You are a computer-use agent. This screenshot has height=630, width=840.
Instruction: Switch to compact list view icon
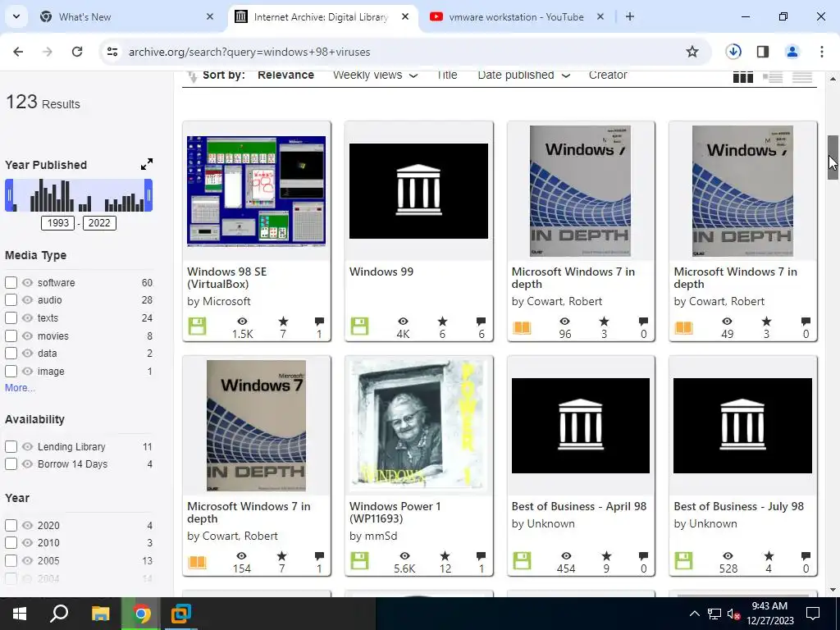point(802,77)
